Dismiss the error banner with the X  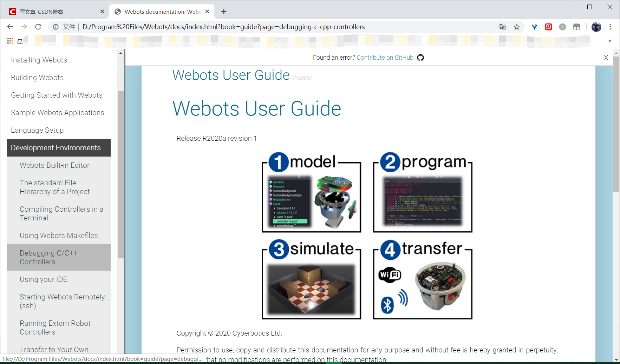(x=606, y=58)
